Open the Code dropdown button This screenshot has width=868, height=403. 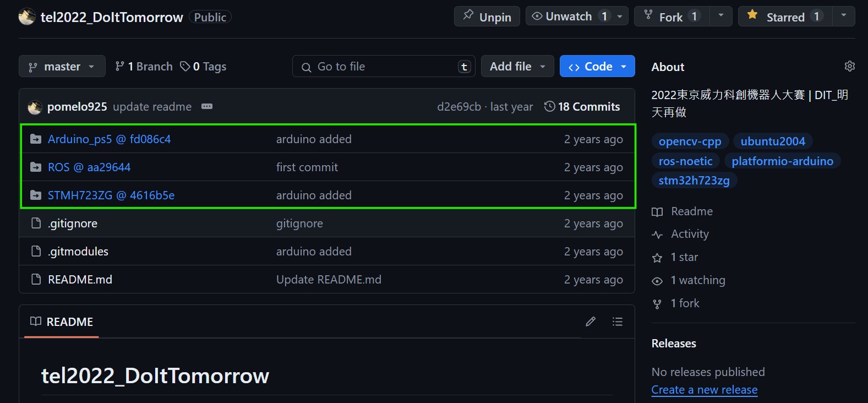tap(597, 66)
